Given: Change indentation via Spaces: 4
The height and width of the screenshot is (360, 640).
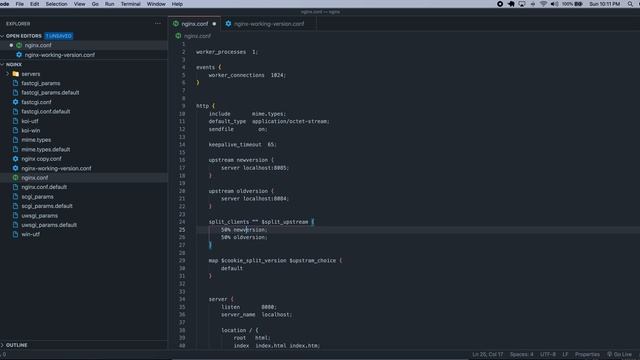Looking at the screenshot, I should click(522, 354).
